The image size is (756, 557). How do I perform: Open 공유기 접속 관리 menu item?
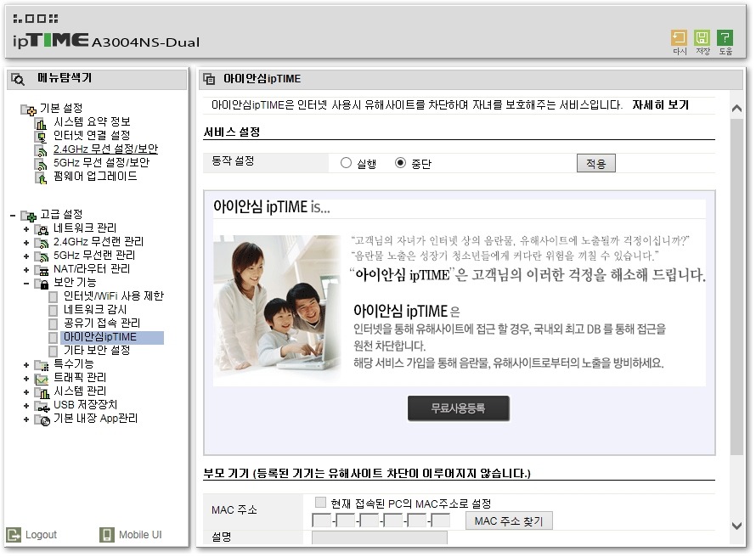coord(102,323)
